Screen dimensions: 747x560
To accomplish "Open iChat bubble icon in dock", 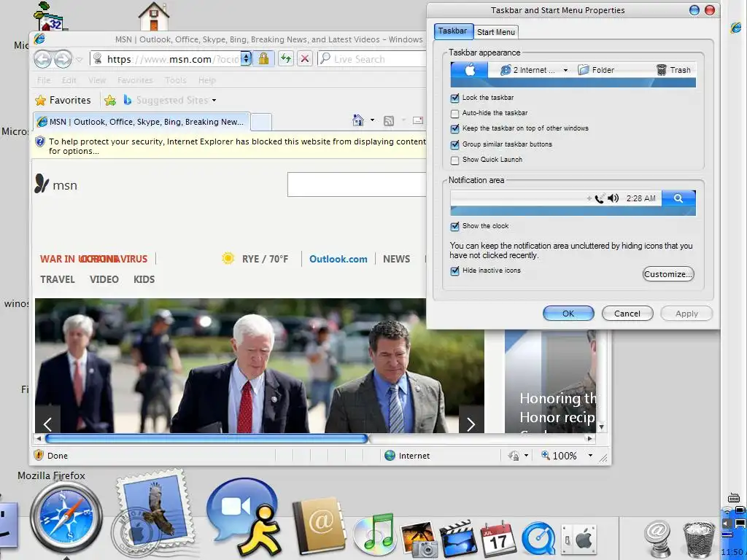I will click(x=243, y=516).
